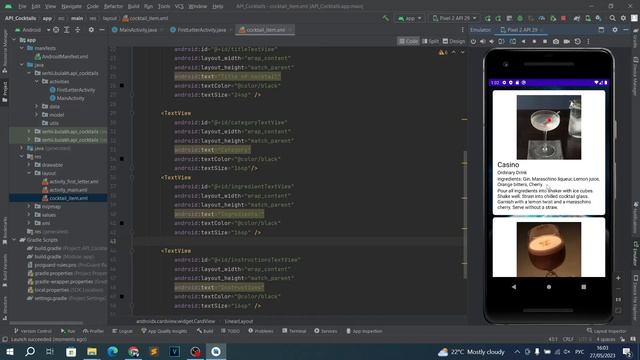Open Windows taskbar search

tap(30, 352)
